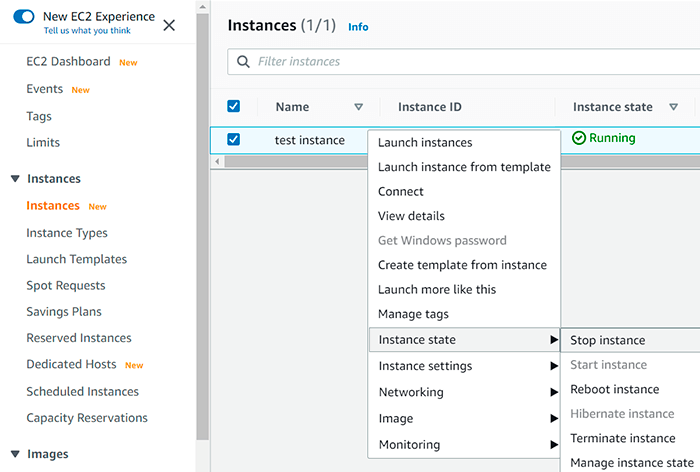Select Connect in context menu
The width and height of the screenshot is (700, 472).
click(x=464, y=192)
